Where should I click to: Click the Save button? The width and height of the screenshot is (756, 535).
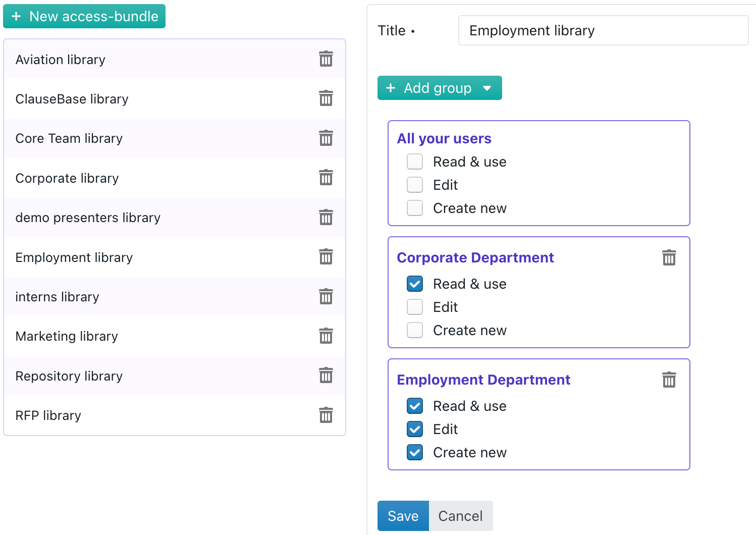click(403, 516)
